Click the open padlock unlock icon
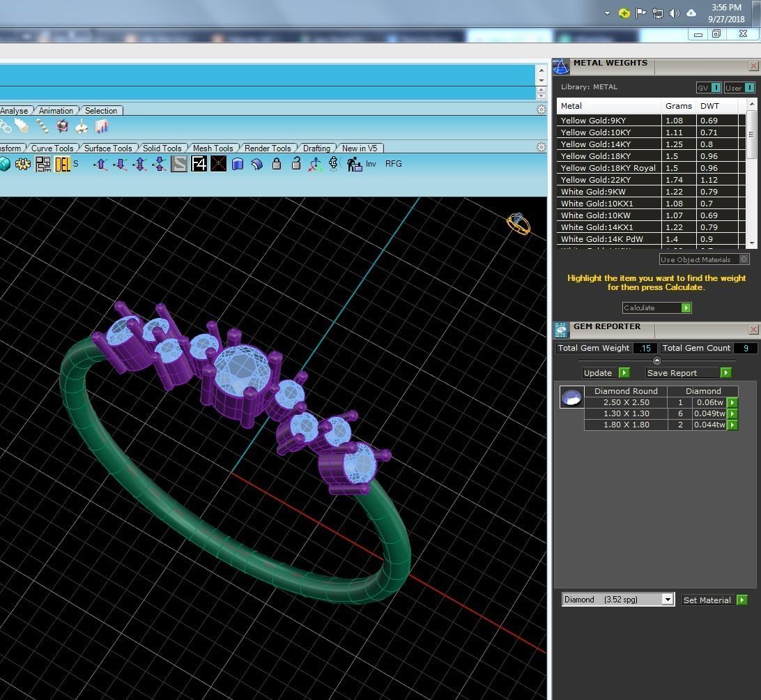The height and width of the screenshot is (700, 761). (x=296, y=164)
